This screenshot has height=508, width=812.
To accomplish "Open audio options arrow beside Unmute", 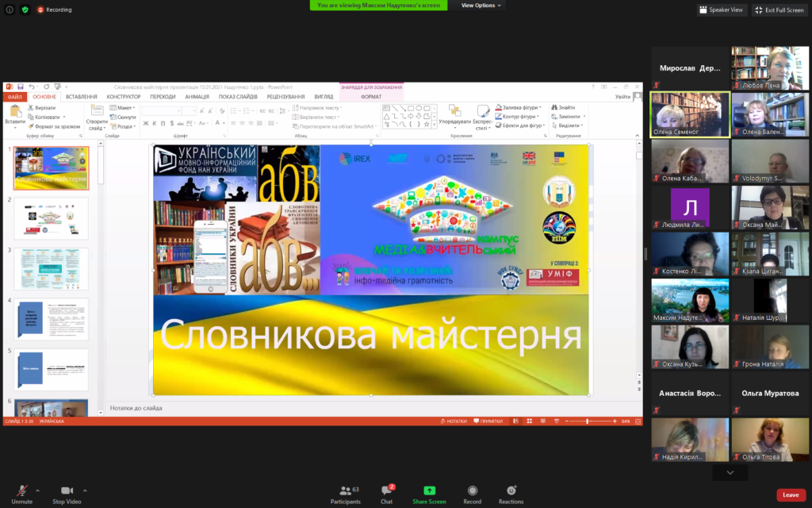I will 37,490.
